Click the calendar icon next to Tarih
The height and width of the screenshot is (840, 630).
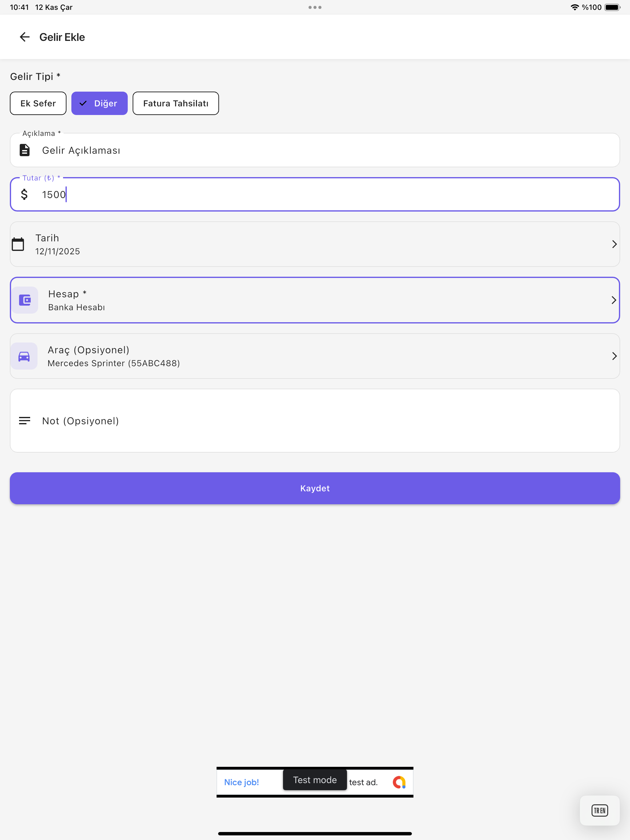coord(18,244)
